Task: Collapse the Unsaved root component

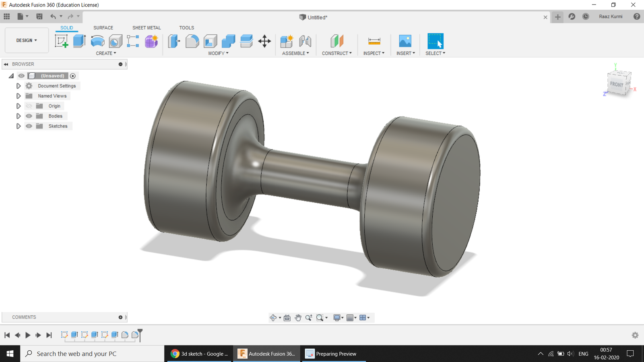Action: click(11, 76)
